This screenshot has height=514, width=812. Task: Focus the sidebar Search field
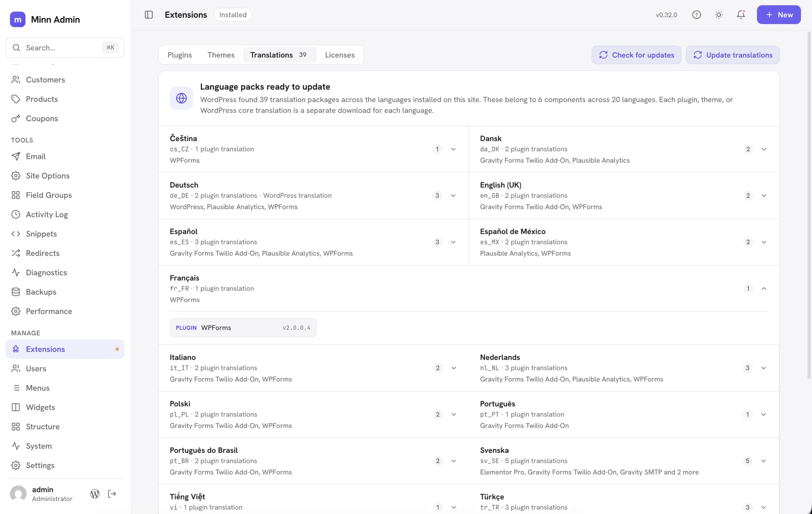[65, 48]
